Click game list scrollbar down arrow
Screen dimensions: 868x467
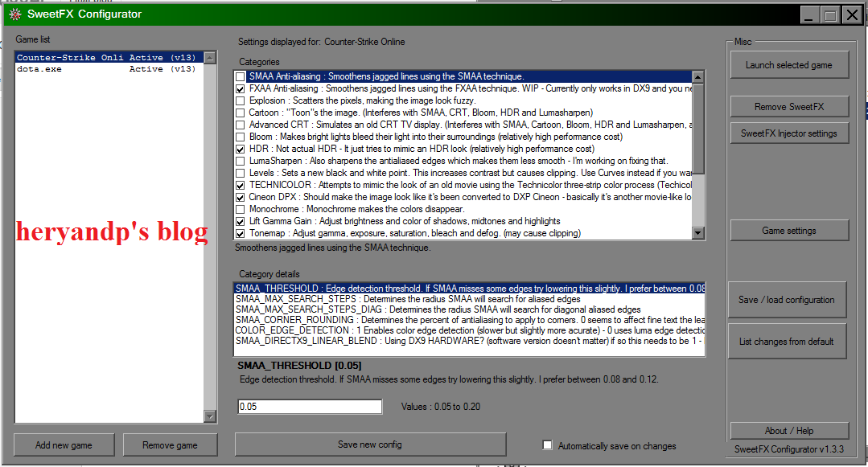(210, 416)
